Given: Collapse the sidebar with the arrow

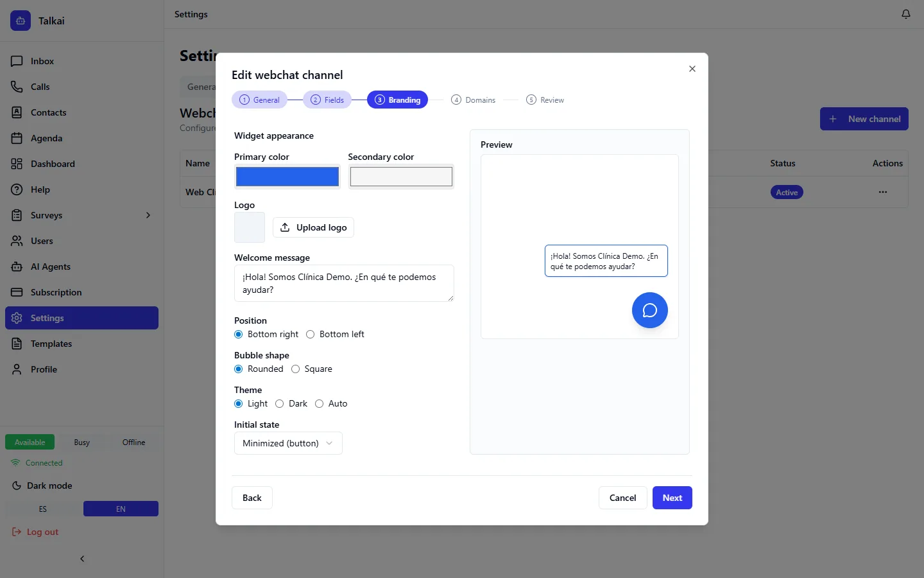Looking at the screenshot, I should coord(82,559).
